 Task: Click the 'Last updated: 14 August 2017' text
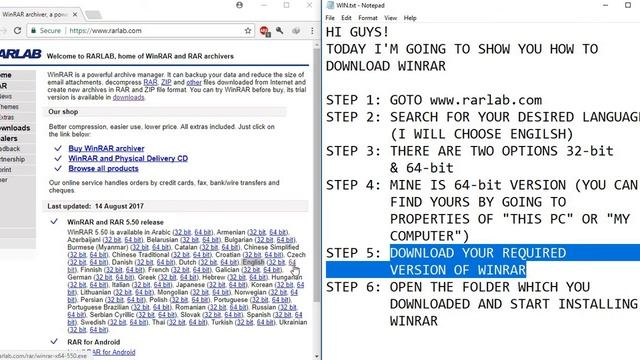[96, 206]
